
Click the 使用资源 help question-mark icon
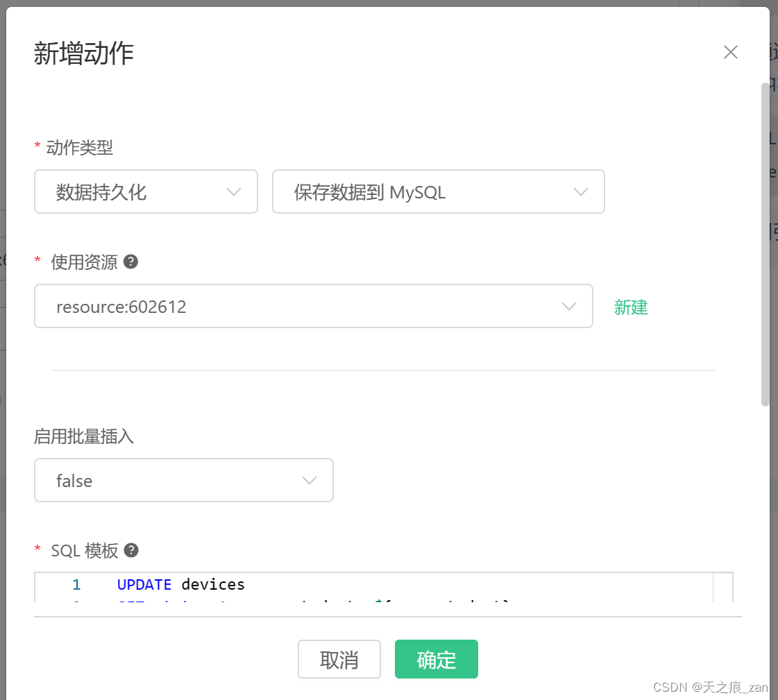click(131, 262)
